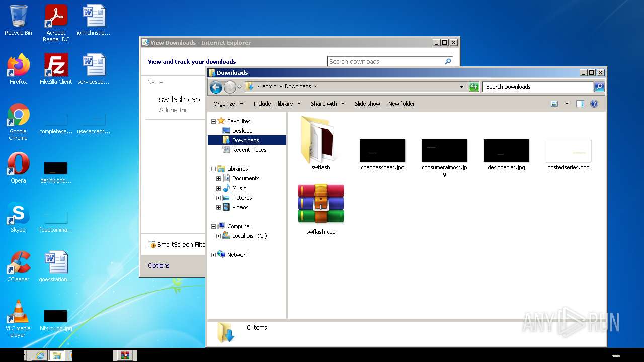
Task: Select CCleaner desktop shortcut
Action: pyautogui.click(x=18, y=266)
